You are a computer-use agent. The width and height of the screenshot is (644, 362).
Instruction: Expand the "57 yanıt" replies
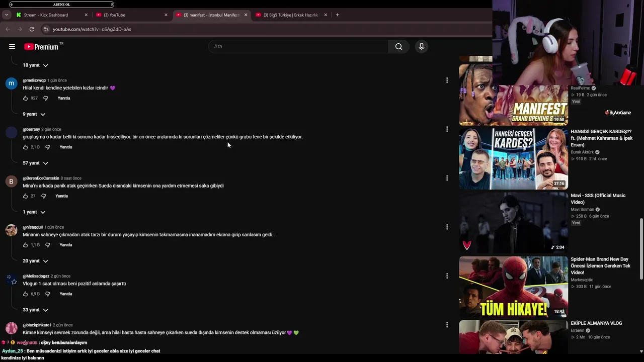point(35,163)
